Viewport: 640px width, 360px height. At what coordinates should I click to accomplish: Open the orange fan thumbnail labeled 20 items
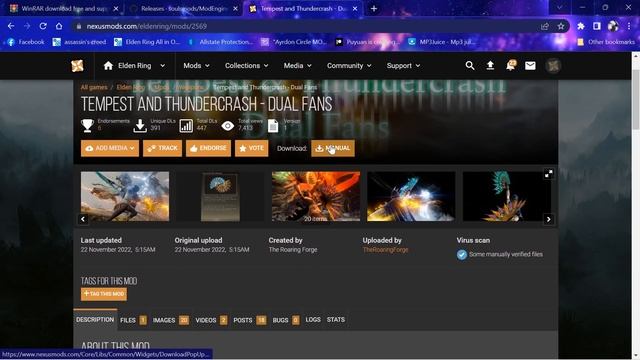(x=316, y=196)
